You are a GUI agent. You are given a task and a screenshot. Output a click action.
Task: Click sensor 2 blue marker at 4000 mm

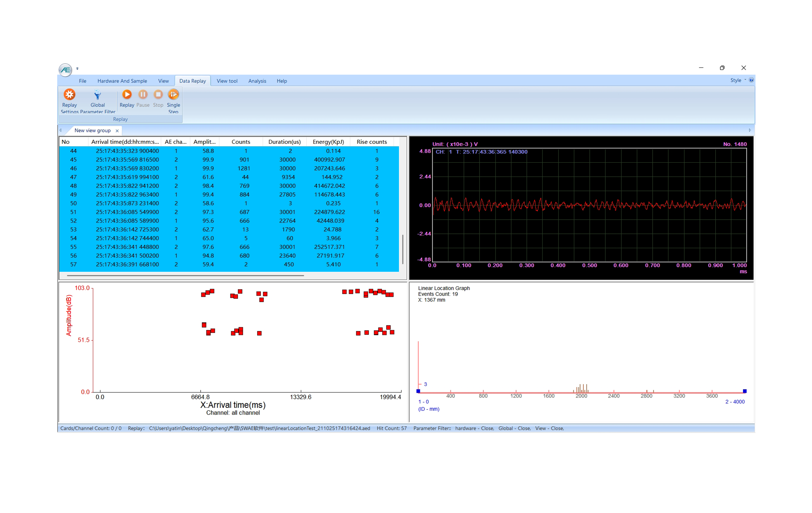tap(744, 391)
